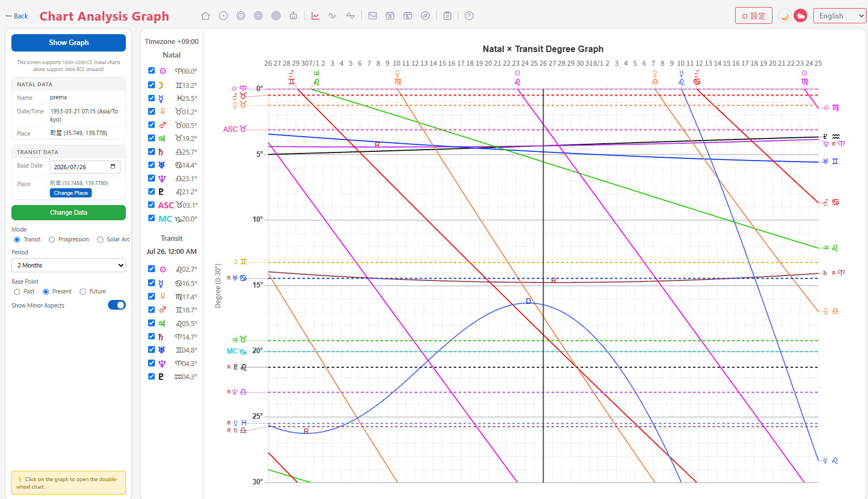
Task: Open the calendar with clock icon
Action: tap(390, 16)
